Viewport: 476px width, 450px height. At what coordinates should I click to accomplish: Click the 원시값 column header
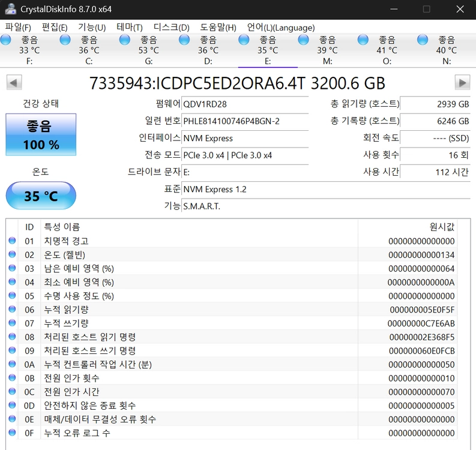[408, 227]
